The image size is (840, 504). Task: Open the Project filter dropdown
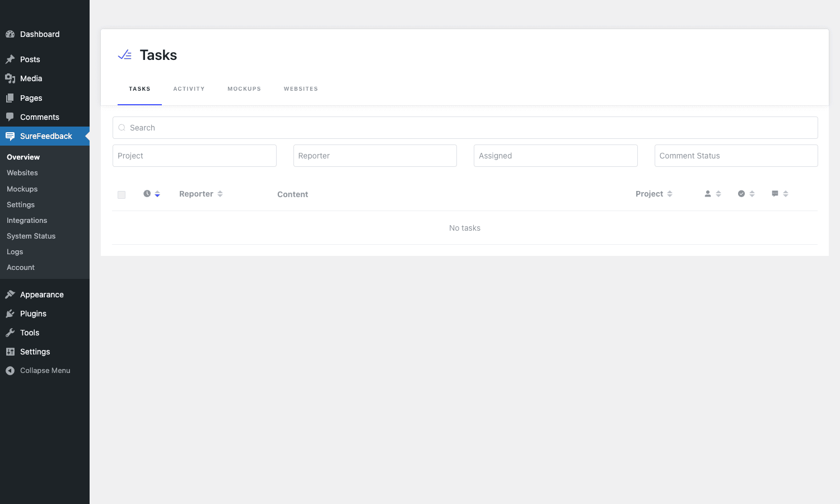point(194,156)
